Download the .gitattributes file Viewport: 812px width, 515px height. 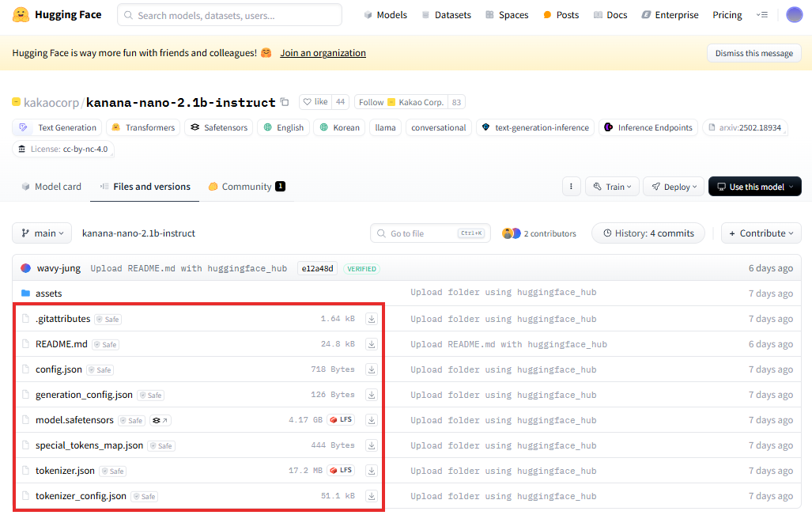pyautogui.click(x=372, y=319)
